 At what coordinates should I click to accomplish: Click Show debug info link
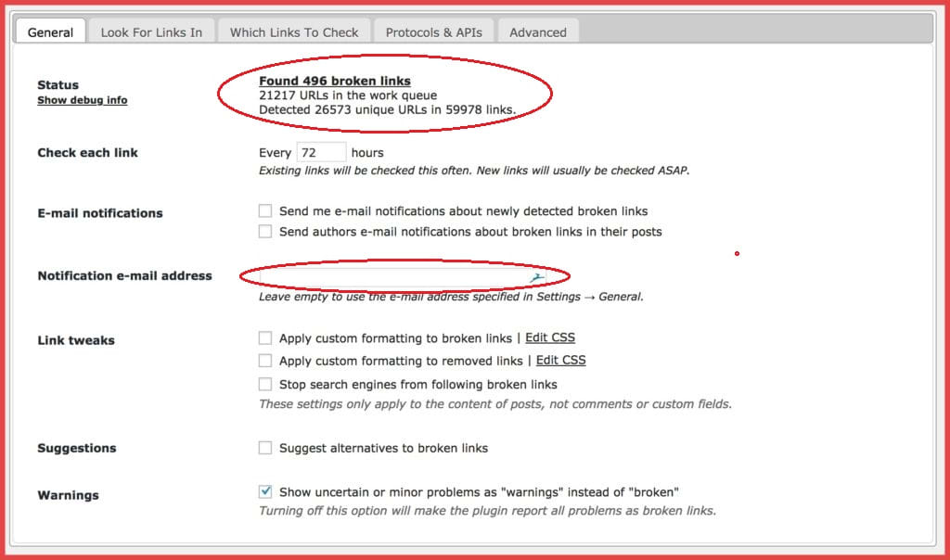click(83, 100)
